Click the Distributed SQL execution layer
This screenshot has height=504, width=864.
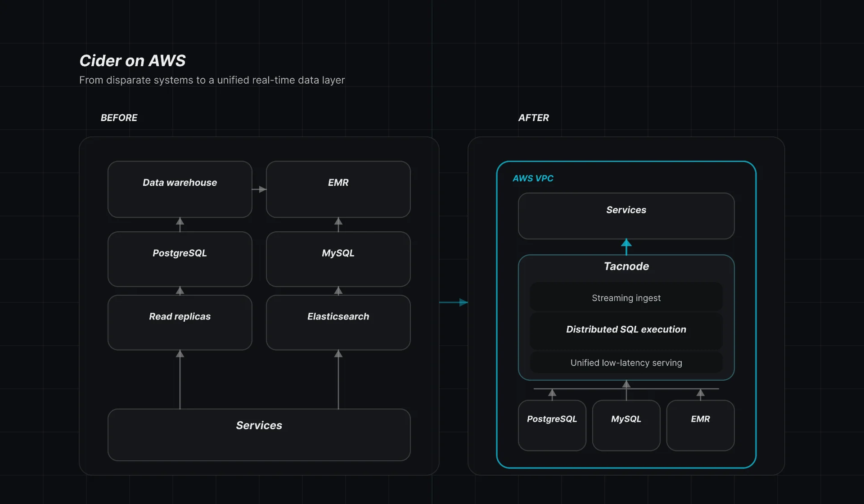(626, 329)
